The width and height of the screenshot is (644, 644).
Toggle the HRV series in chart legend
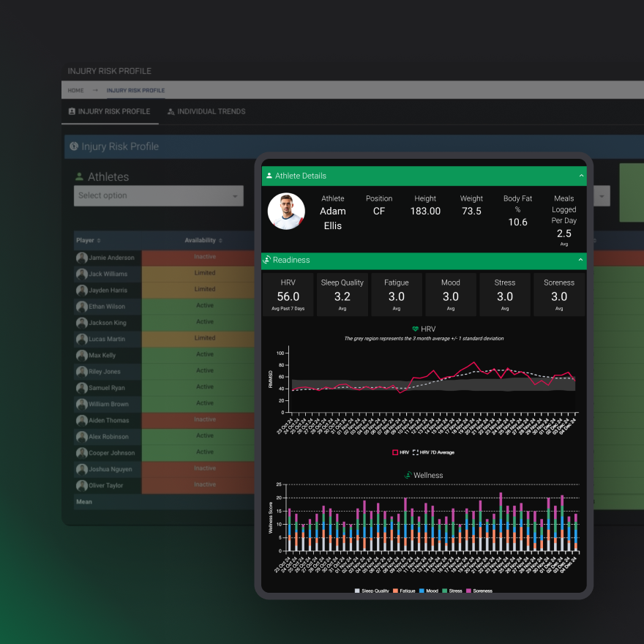(401, 452)
